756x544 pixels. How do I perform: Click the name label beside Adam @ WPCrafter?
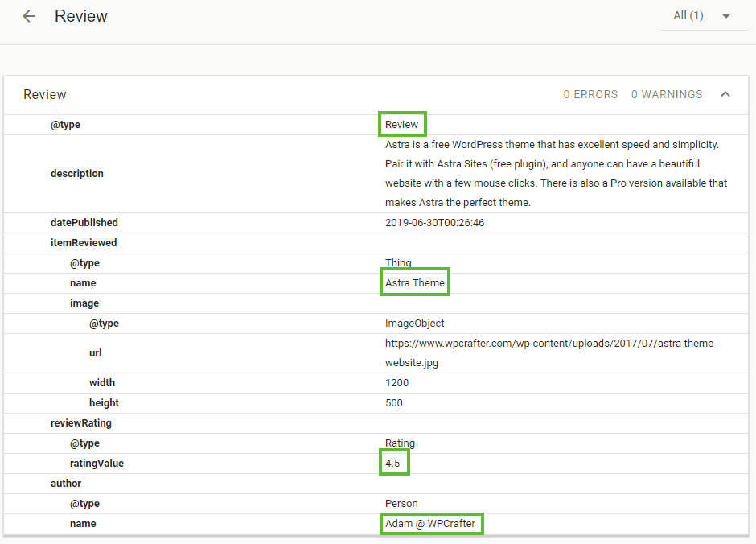(x=83, y=524)
